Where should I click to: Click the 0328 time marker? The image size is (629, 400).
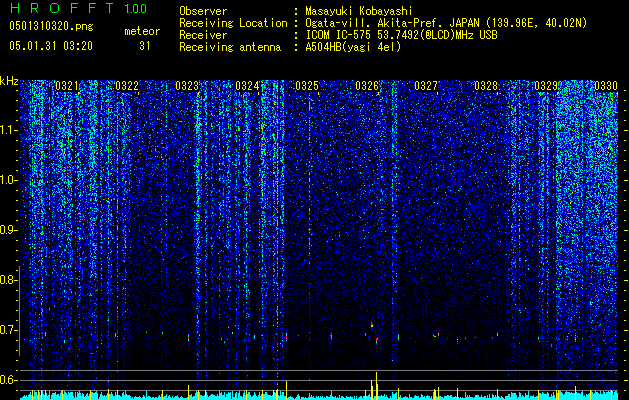(x=486, y=86)
